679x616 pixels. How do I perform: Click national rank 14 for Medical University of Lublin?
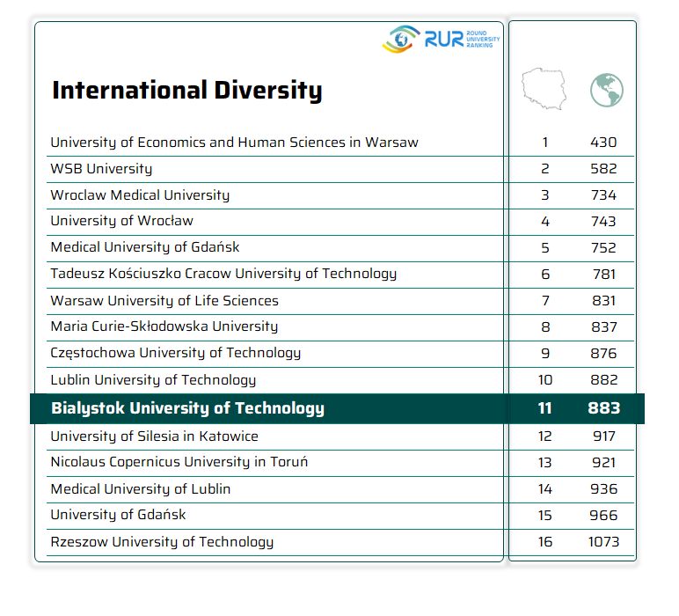[545, 489]
